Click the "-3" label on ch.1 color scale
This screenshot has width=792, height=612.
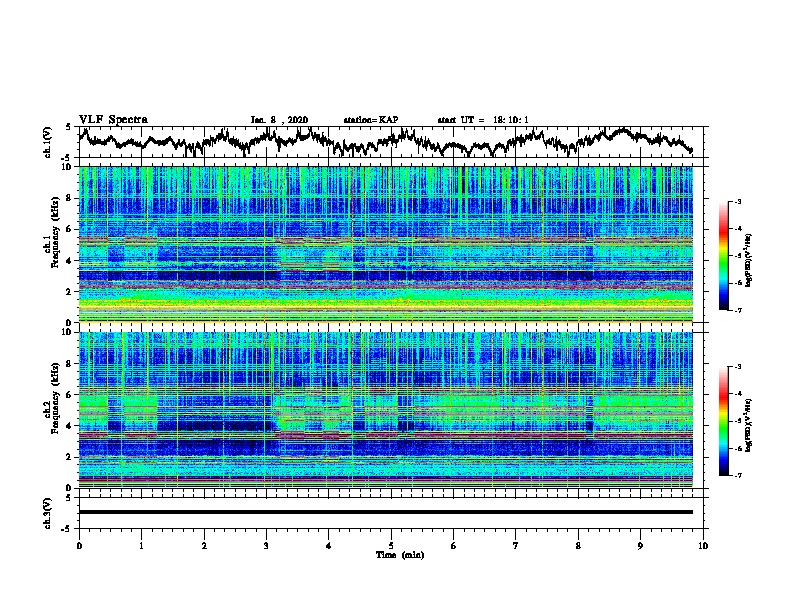point(738,201)
